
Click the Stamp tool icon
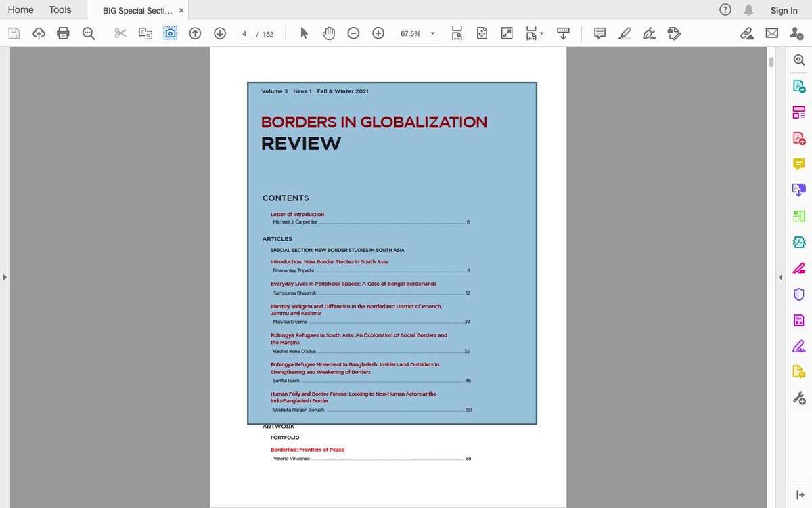point(673,33)
